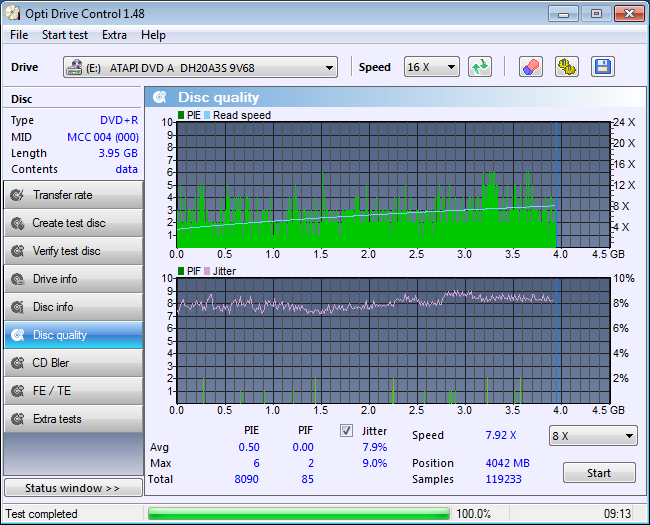Open the File menu
The width and height of the screenshot is (650, 525).
[x=19, y=35]
